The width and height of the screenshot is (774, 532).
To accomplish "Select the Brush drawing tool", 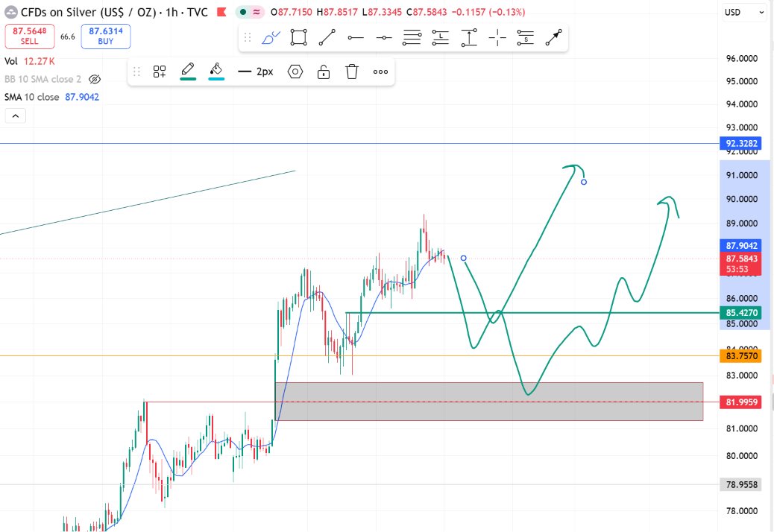I will pyautogui.click(x=271, y=37).
